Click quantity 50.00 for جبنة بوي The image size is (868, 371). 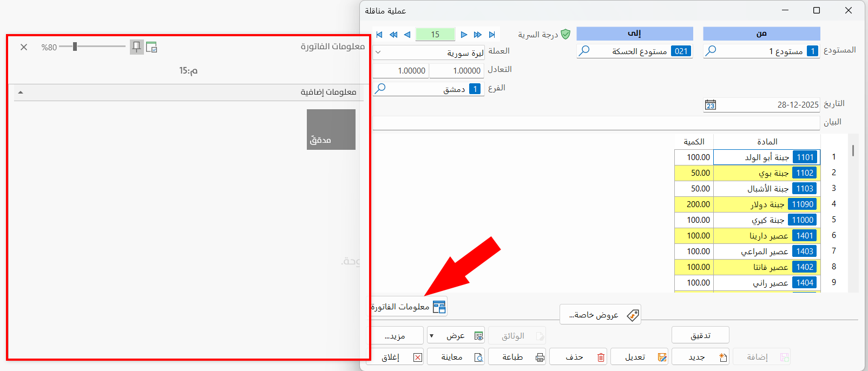point(694,173)
